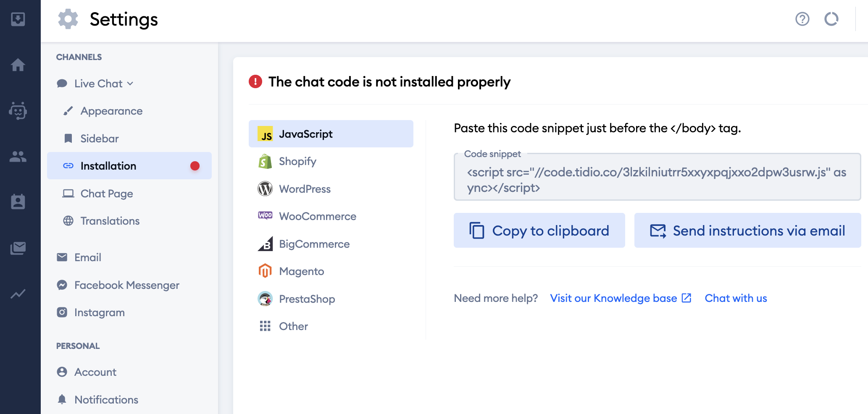
Task: Select the BigCommerce installation tab
Action: [x=331, y=244]
